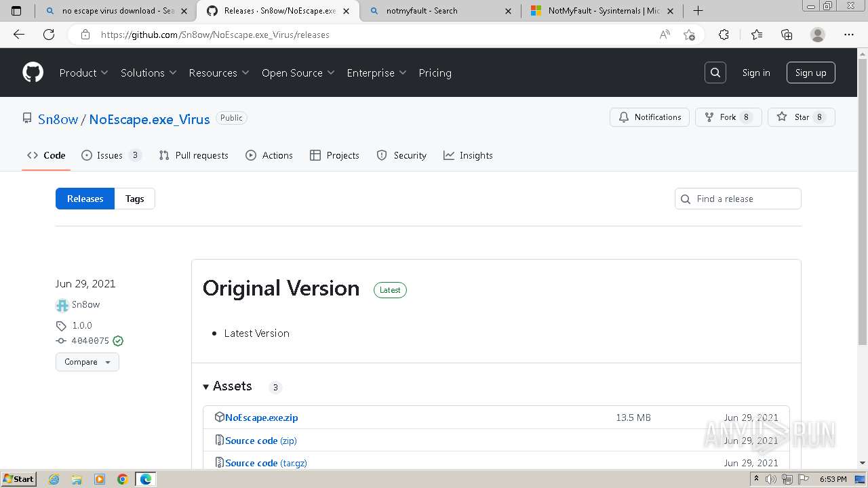
Task: Open the GitHub search icon button
Action: click(715, 73)
